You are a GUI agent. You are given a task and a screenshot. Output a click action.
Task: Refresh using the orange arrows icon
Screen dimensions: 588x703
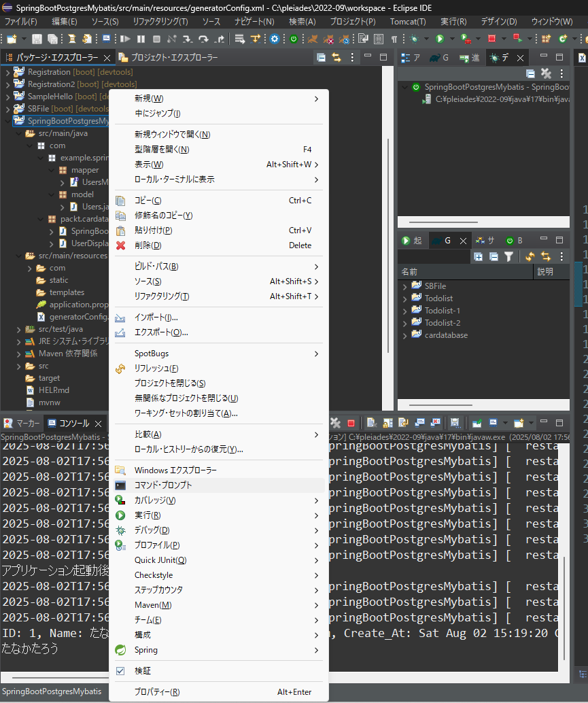click(x=530, y=255)
